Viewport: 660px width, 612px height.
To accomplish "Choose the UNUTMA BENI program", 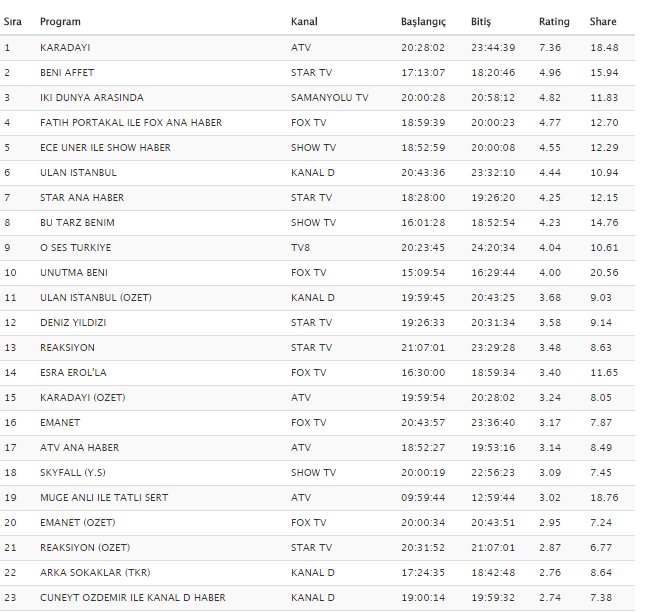I will coord(74,273).
